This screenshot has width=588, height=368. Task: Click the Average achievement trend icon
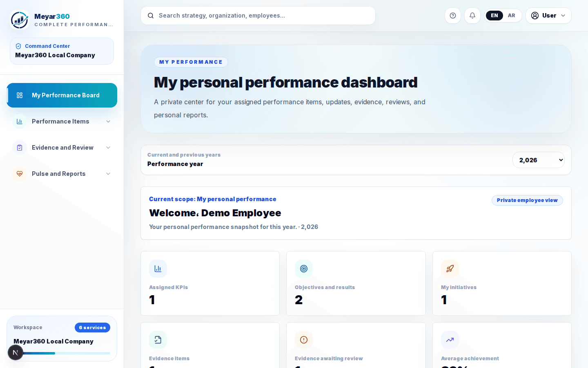pos(450,340)
